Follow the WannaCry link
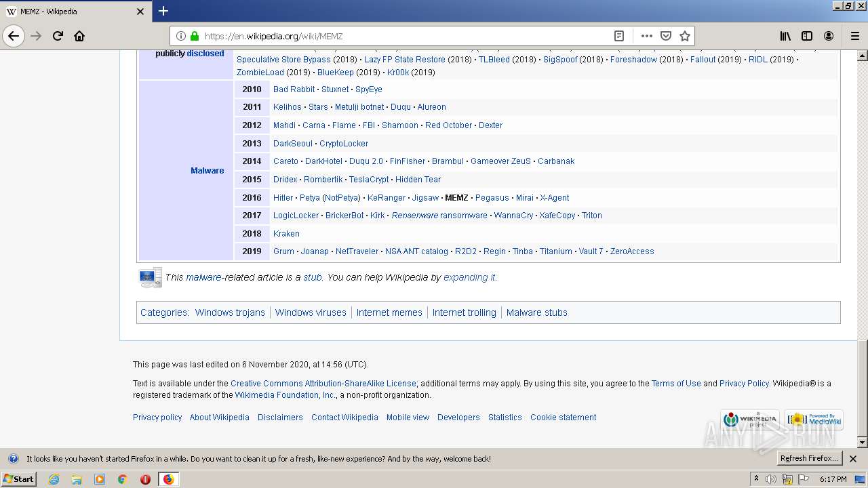The image size is (868, 488). pyautogui.click(x=513, y=216)
